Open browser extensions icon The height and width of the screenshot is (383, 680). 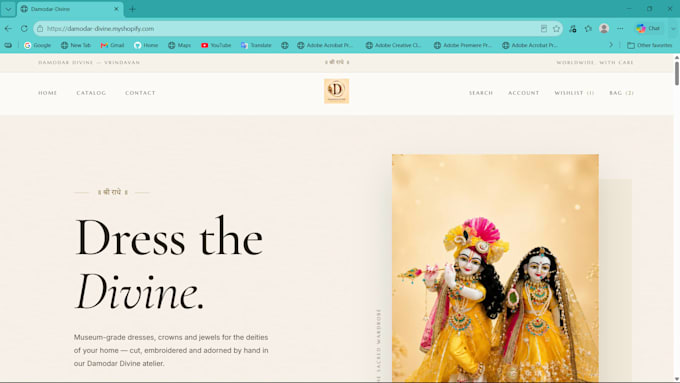pos(572,29)
